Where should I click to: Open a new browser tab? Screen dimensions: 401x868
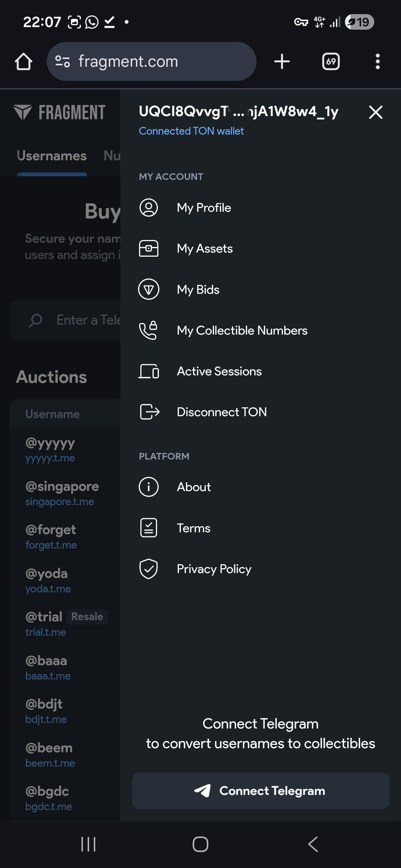(x=282, y=62)
